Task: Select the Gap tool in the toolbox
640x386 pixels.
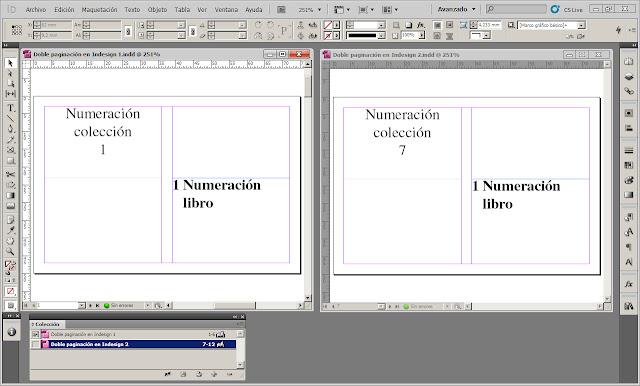Action: [11, 94]
